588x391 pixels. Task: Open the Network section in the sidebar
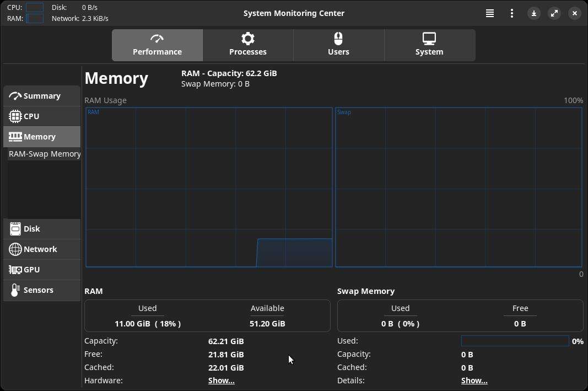42,249
